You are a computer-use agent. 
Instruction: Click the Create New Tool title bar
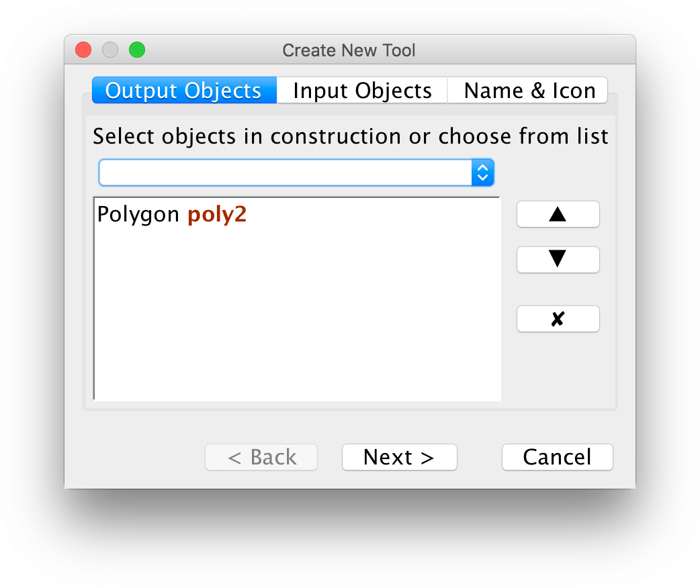[x=349, y=50]
